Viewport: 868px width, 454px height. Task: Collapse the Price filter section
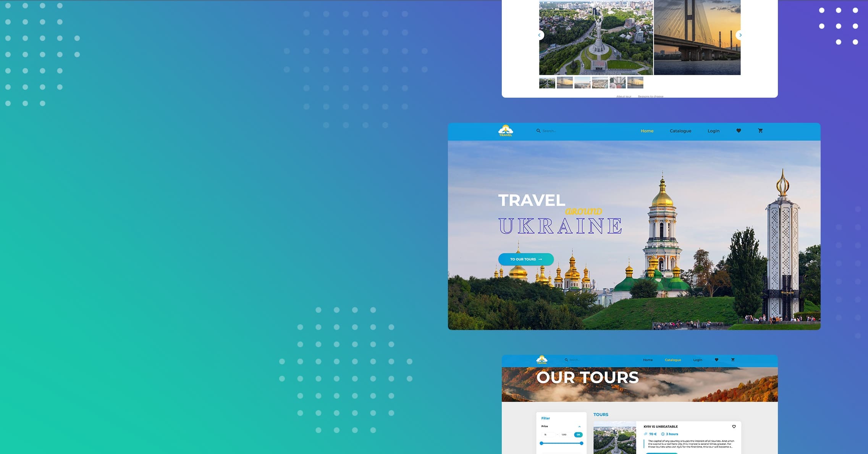pos(579,427)
